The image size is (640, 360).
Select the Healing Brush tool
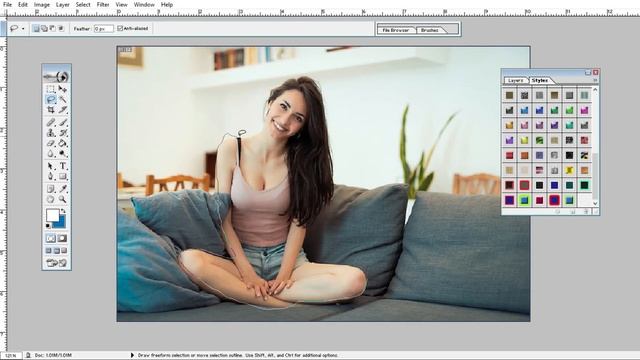pyautogui.click(x=51, y=122)
